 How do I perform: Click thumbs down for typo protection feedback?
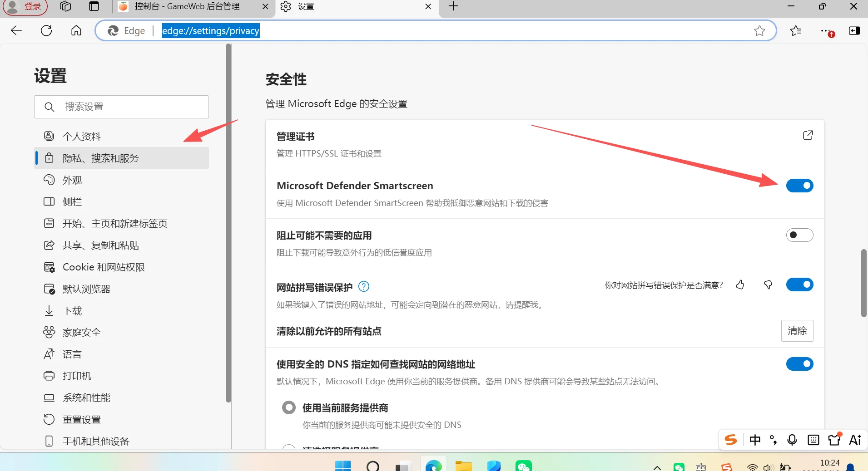click(x=768, y=285)
